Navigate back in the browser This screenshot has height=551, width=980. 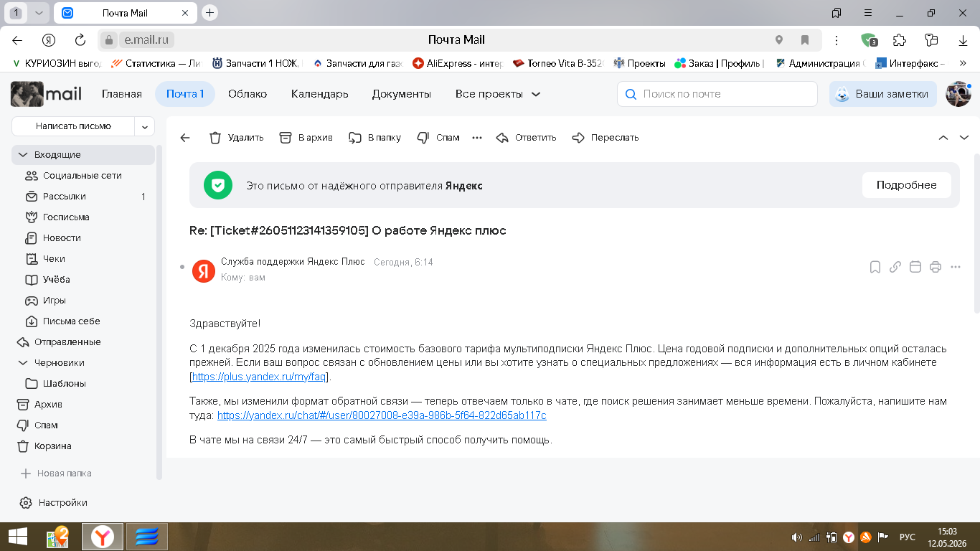pos(17,40)
